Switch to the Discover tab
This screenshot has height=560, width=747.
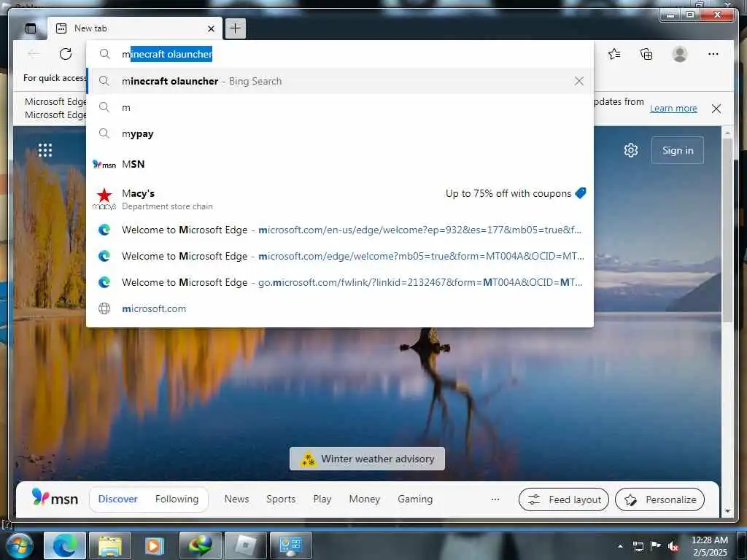click(117, 499)
